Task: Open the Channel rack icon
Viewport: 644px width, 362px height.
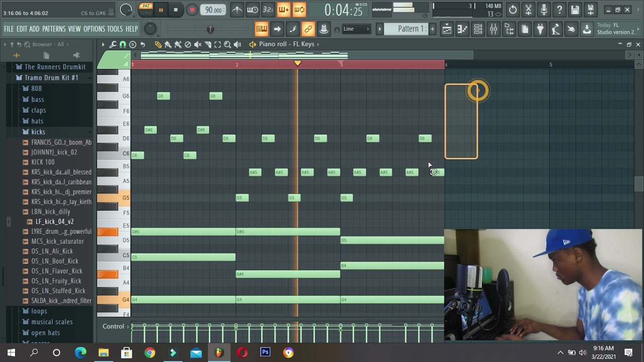Action: click(478, 29)
